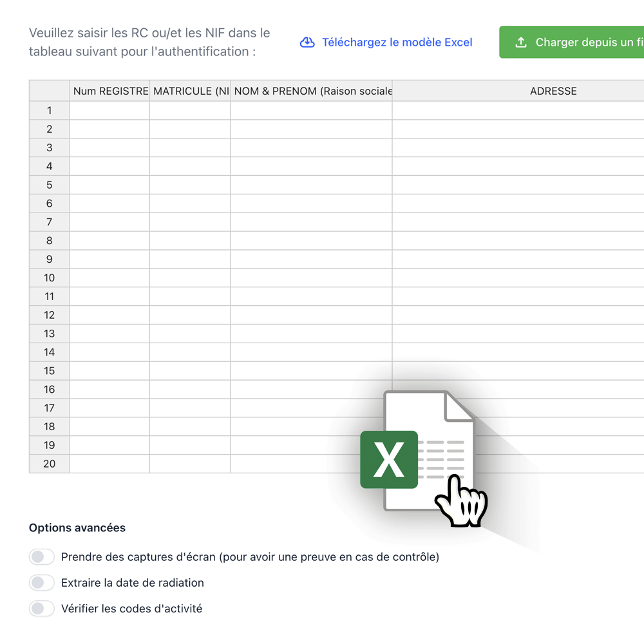The width and height of the screenshot is (644, 644).
Task: Enable the screenshot capture toggle
Action: click(41, 557)
